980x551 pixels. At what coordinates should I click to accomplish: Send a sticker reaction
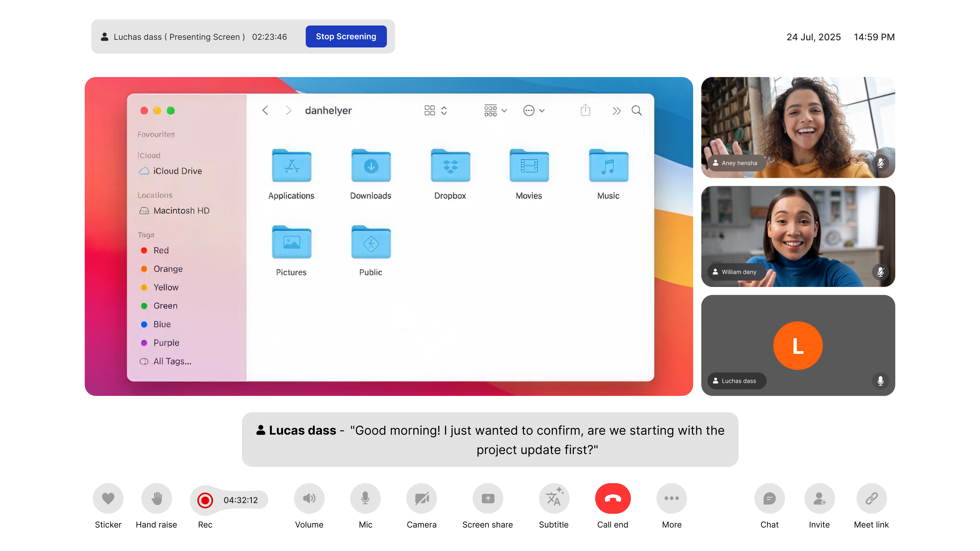click(108, 498)
